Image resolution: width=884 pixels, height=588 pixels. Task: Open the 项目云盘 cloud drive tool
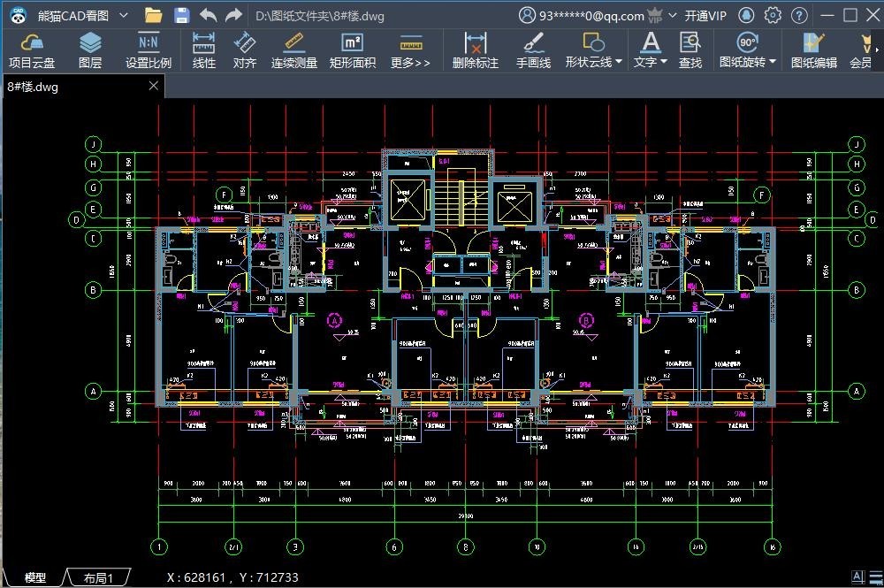[31, 50]
